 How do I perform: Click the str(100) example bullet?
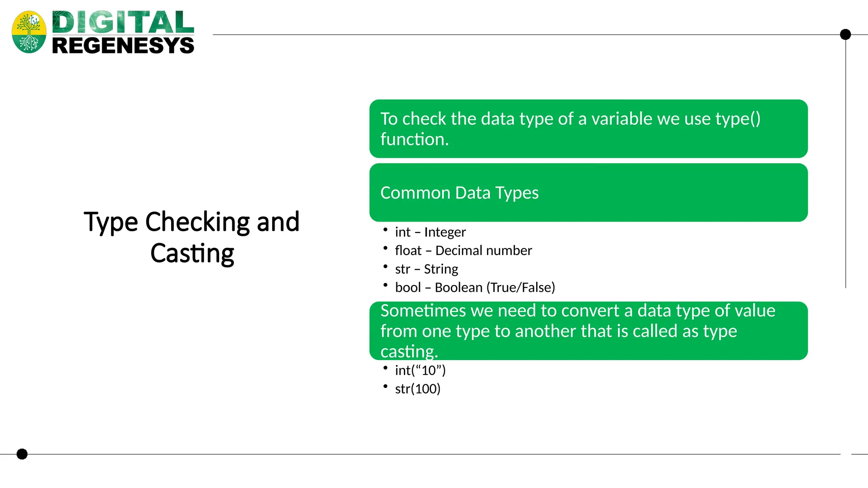[417, 388]
